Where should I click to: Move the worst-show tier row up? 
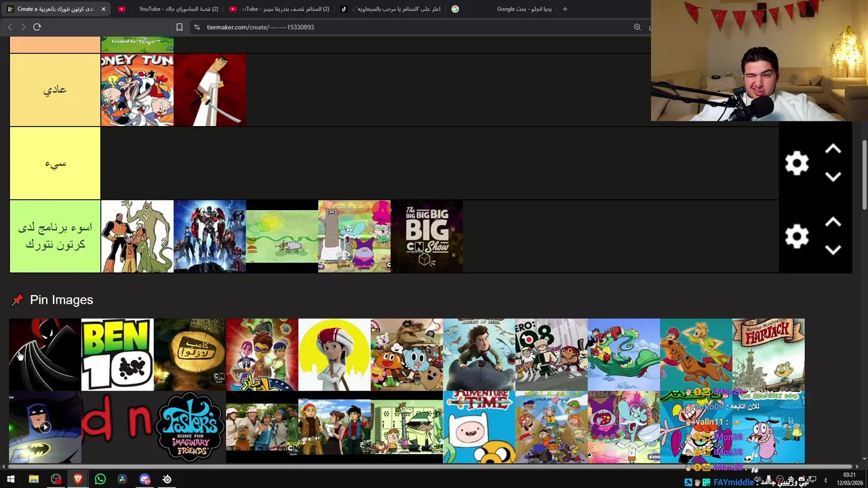click(833, 223)
